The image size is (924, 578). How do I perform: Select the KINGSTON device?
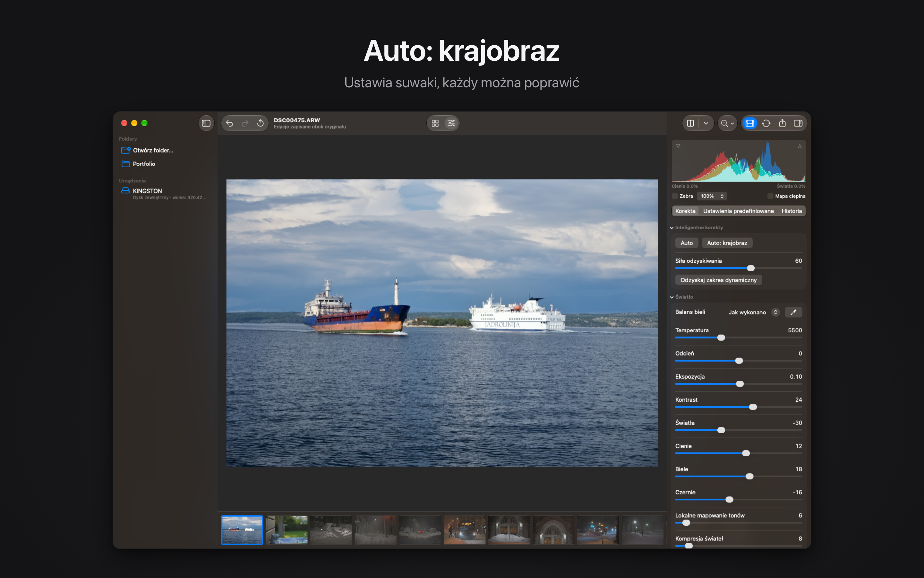click(163, 193)
